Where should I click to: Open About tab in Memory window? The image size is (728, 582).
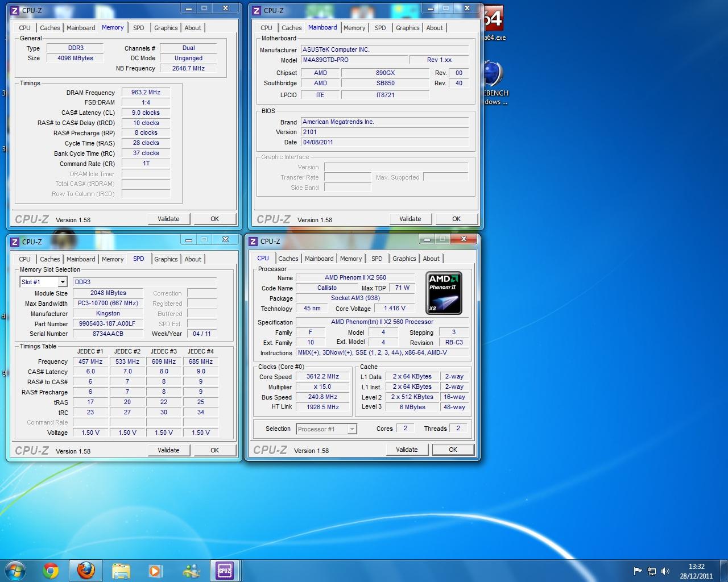click(x=193, y=28)
